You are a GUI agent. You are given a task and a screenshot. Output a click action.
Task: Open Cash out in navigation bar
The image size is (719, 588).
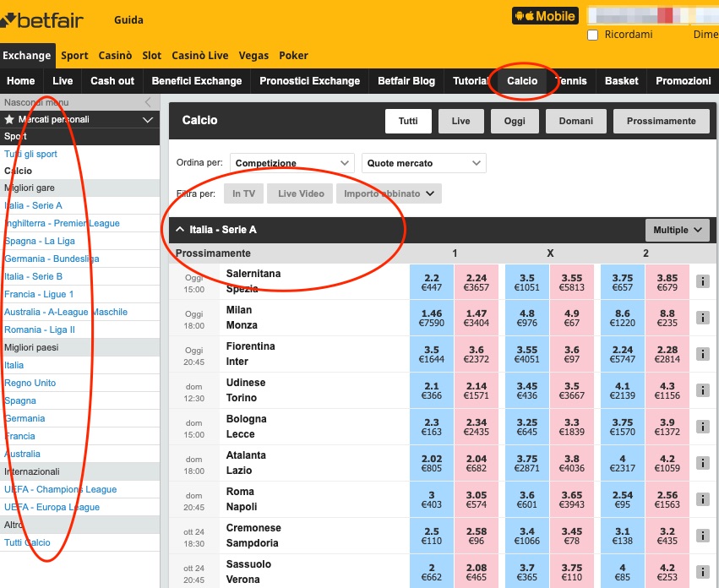[112, 81]
